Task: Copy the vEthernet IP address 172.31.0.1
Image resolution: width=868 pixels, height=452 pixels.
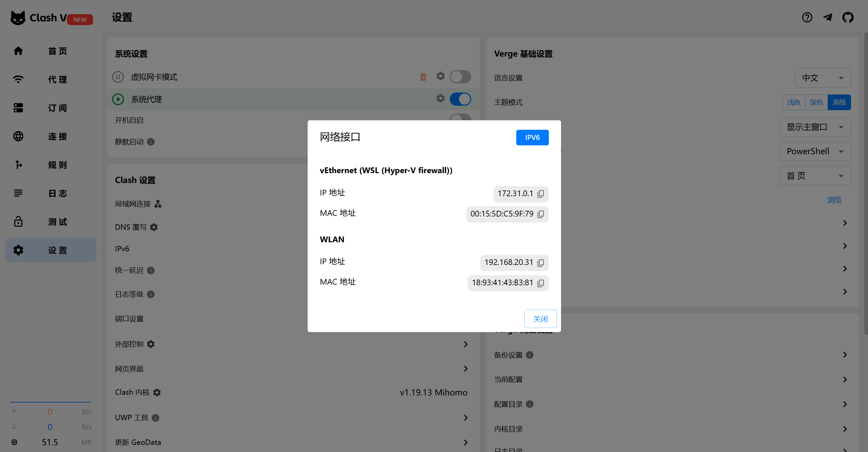Action: pos(541,194)
